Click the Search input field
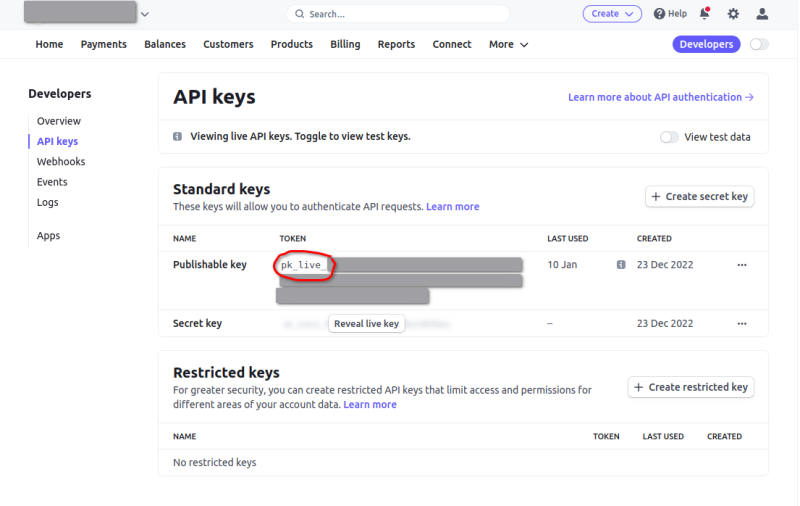This screenshot has height=506, width=800. coord(398,14)
